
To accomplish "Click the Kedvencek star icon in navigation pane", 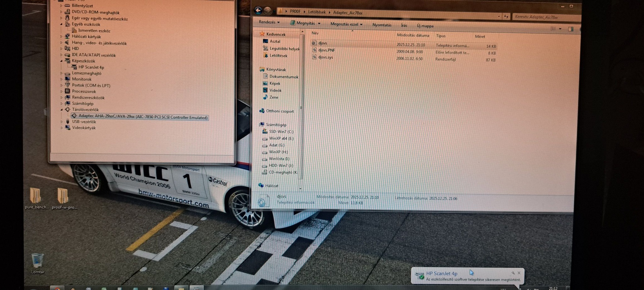I will point(262,34).
